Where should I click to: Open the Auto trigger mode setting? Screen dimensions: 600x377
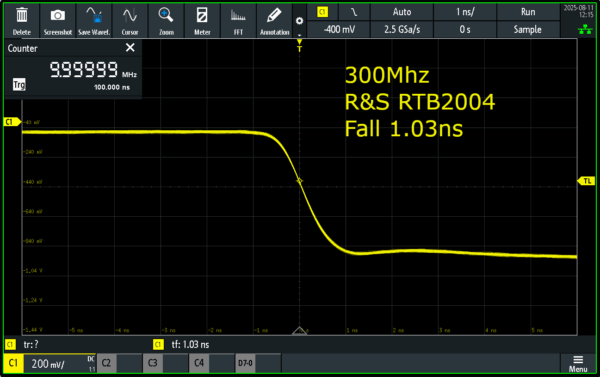tap(402, 12)
